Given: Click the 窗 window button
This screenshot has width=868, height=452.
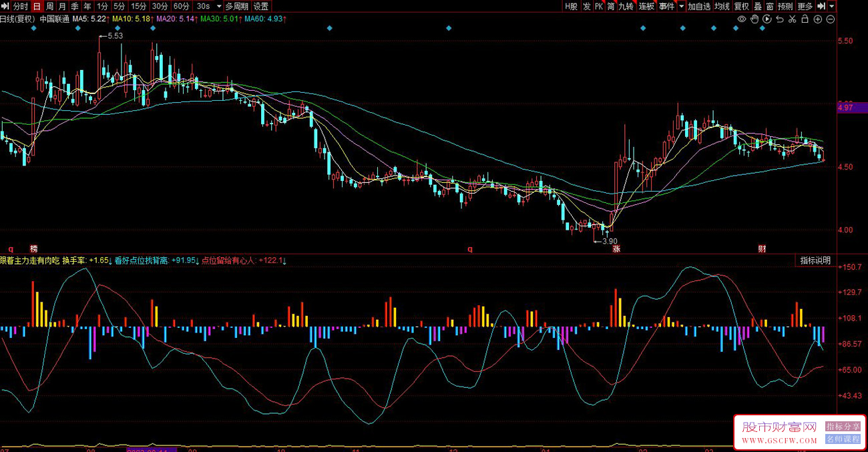Looking at the screenshot, I should tap(770, 6).
